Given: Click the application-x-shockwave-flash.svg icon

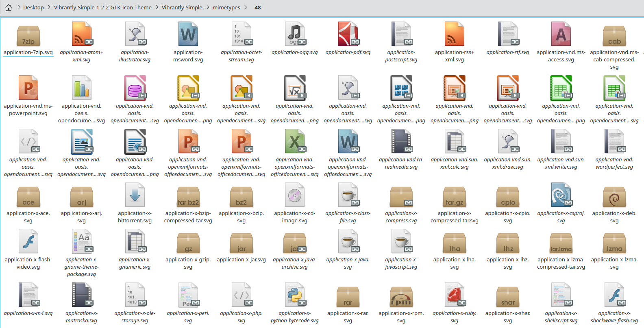Looking at the screenshot, I should [x=614, y=295].
